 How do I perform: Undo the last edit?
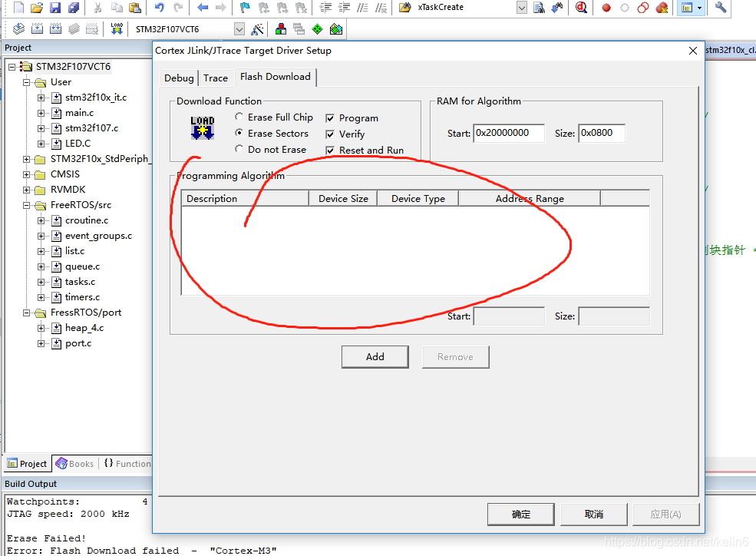point(160,7)
